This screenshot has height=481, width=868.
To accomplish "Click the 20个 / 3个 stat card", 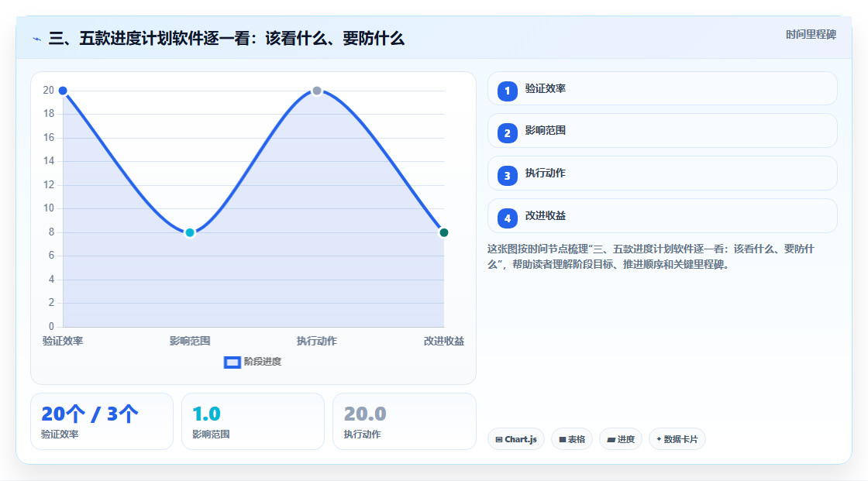I will point(102,421).
